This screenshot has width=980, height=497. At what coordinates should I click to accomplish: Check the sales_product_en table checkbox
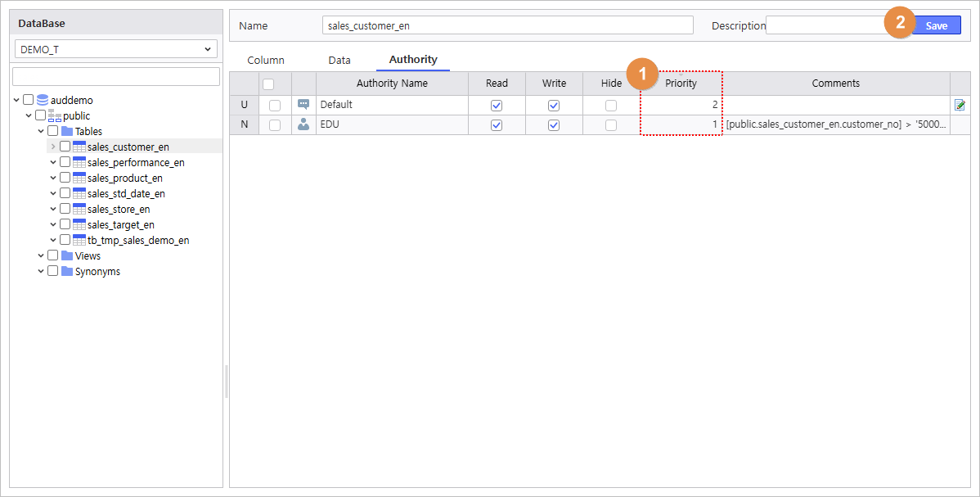point(65,178)
